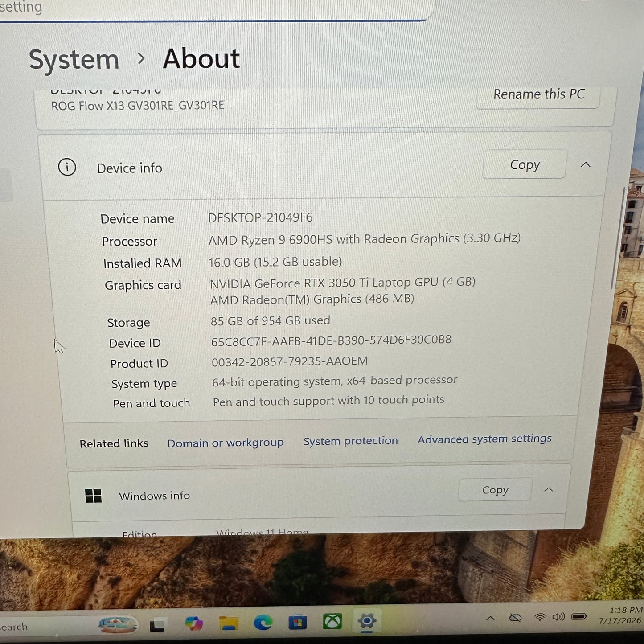Click the search highlight image in taskbar search
644x644 pixels.
point(118,624)
